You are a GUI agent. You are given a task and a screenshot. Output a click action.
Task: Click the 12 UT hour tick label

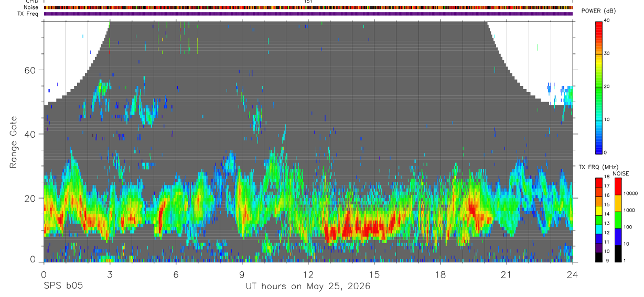308,274
